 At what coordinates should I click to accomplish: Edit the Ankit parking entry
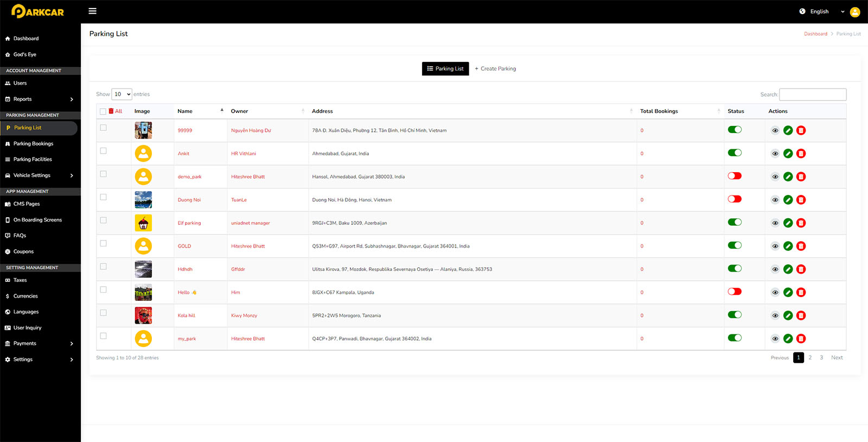[788, 154]
